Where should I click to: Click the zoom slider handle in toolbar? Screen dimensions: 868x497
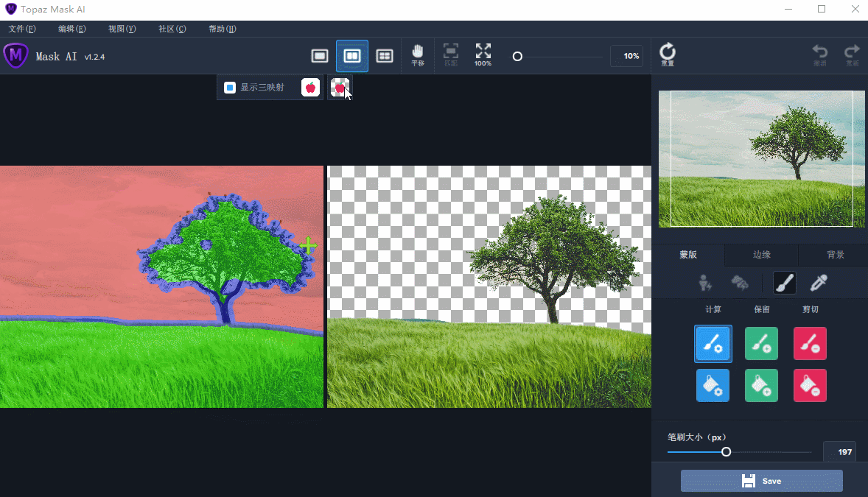click(x=517, y=57)
